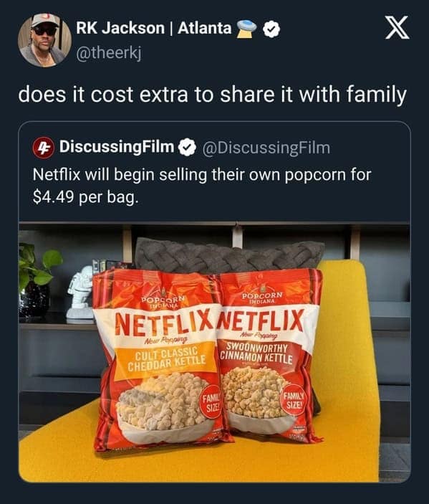This screenshot has width=429, height=504.
Task: Open the DiscussingFilm red logo avatar
Action: (x=44, y=148)
